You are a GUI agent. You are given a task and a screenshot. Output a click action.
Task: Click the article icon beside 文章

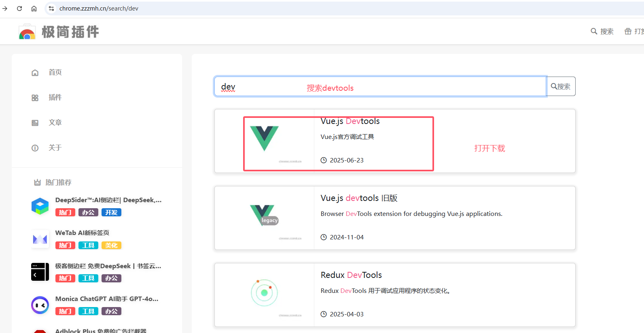pyautogui.click(x=35, y=123)
